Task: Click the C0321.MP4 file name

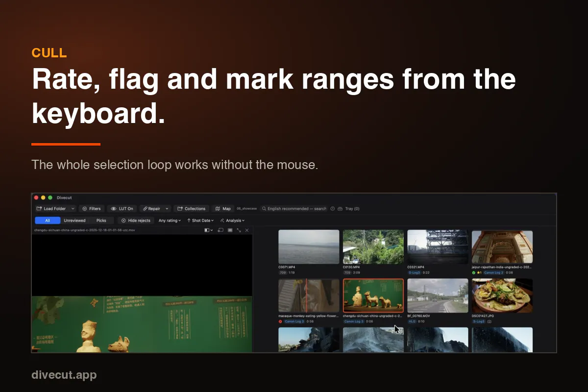Action: (416, 267)
